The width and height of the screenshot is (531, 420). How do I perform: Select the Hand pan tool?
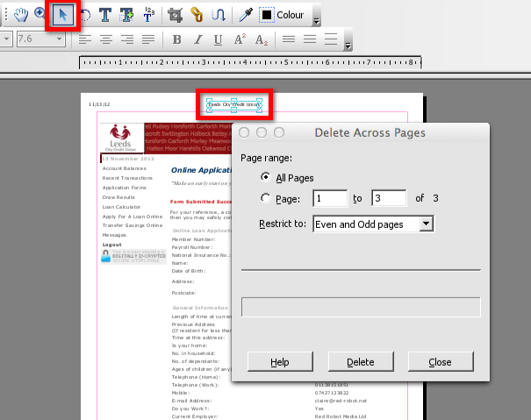point(21,15)
